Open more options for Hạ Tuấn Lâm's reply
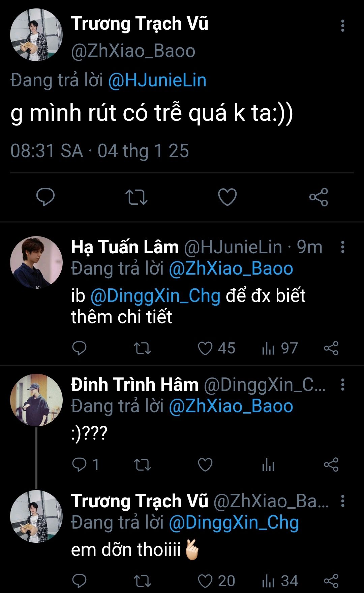This screenshot has width=364, height=593. [x=342, y=247]
